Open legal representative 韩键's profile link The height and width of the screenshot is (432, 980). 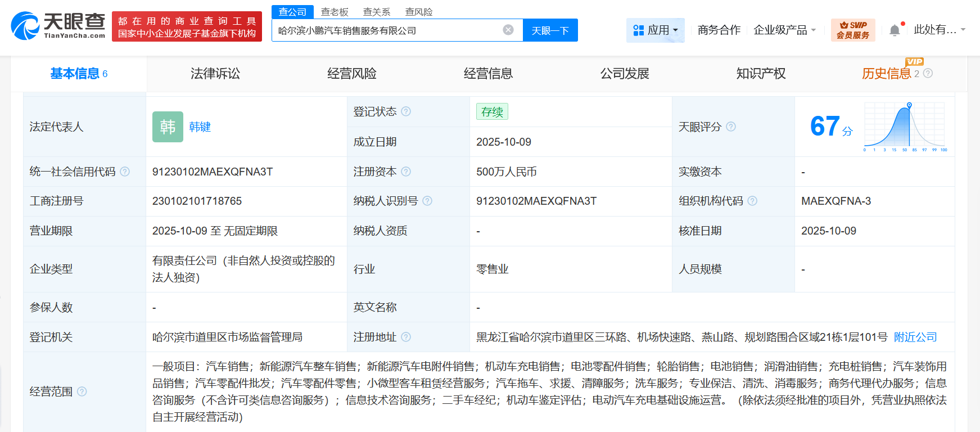coord(200,127)
